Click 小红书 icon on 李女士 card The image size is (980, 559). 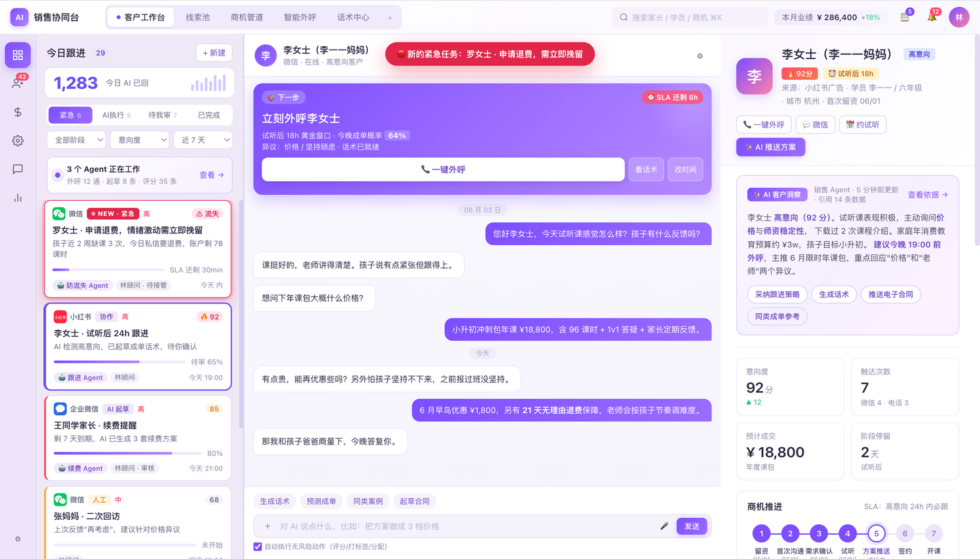pyautogui.click(x=60, y=316)
